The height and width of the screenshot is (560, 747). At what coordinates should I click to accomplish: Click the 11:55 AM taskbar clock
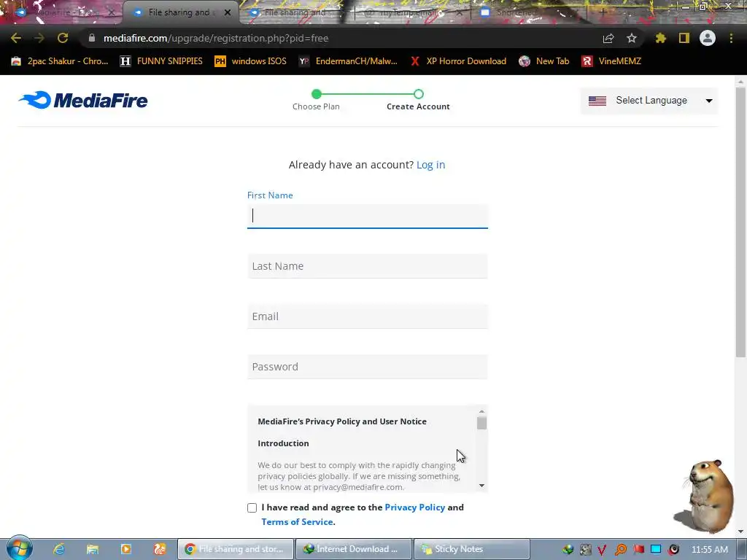click(709, 550)
